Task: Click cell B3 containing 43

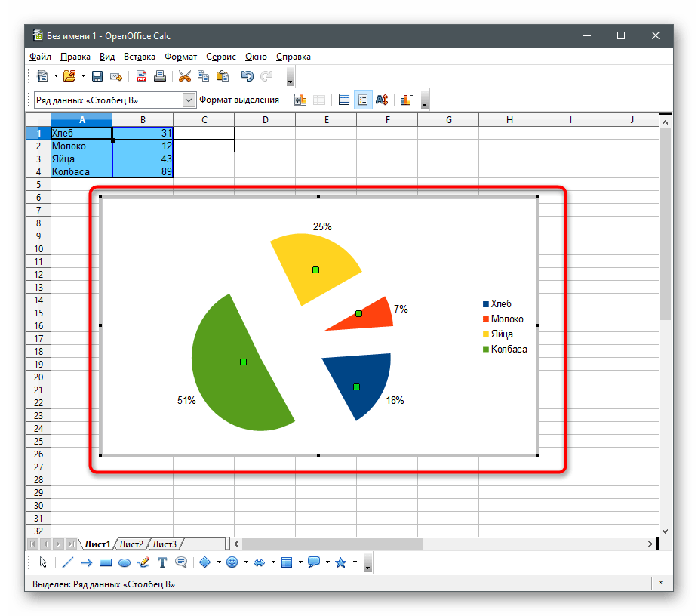Action: [143, 159]
